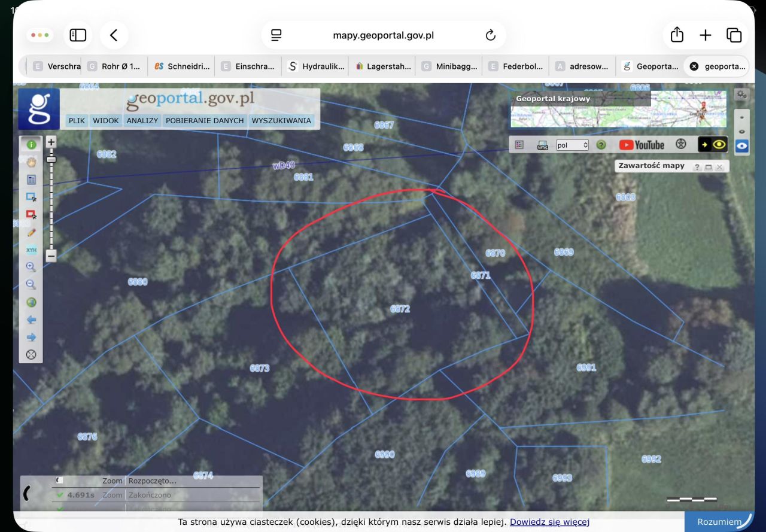Go to previous map view arrow
Image resolution: width=766 pixels, height=532 pixels.
pyautogui.click(x=31, y=320)
